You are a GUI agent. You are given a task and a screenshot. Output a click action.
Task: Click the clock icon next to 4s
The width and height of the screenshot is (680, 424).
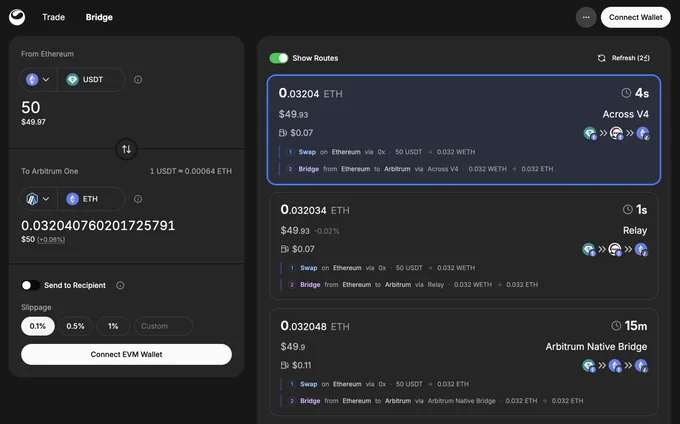tap(626, 93)
